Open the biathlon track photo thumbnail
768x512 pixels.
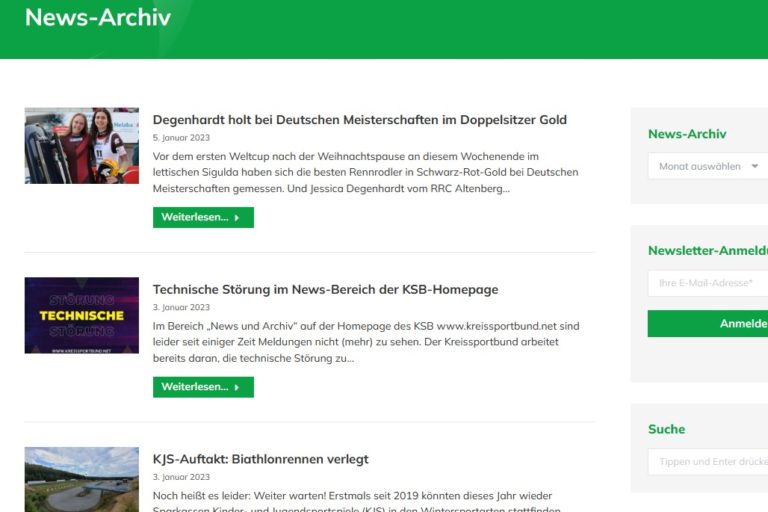(82, 479)
